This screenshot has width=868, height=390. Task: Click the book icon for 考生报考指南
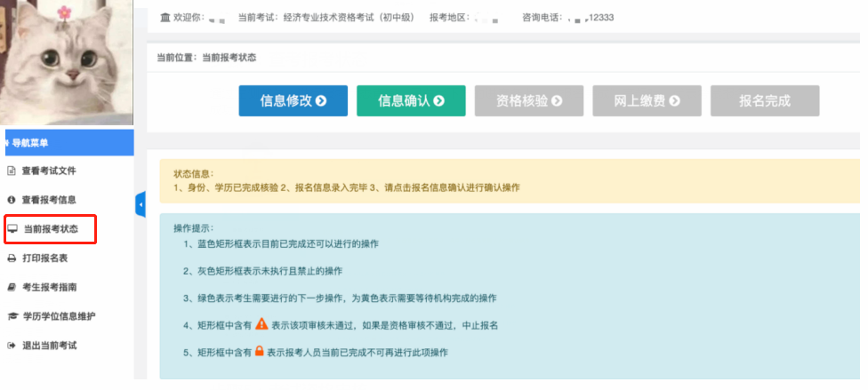click(12, 287)
